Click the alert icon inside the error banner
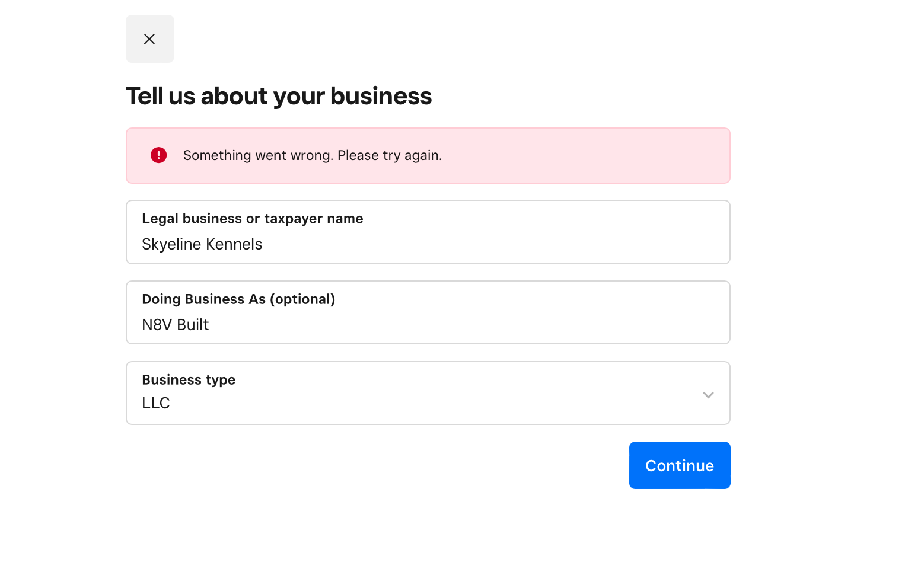Viewport: 905px width, 588px height. [158, 155]
